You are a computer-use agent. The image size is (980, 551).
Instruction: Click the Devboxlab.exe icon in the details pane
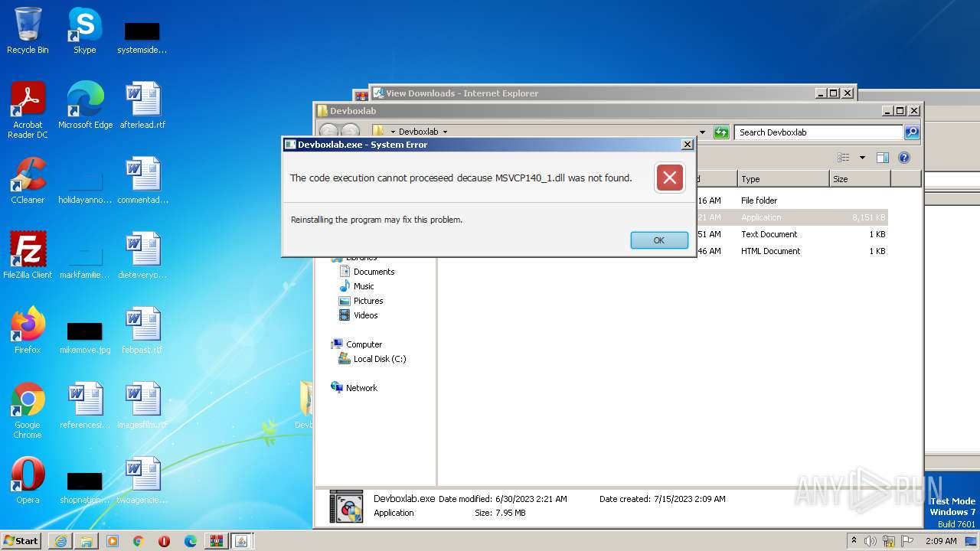(x=346, y=507)
